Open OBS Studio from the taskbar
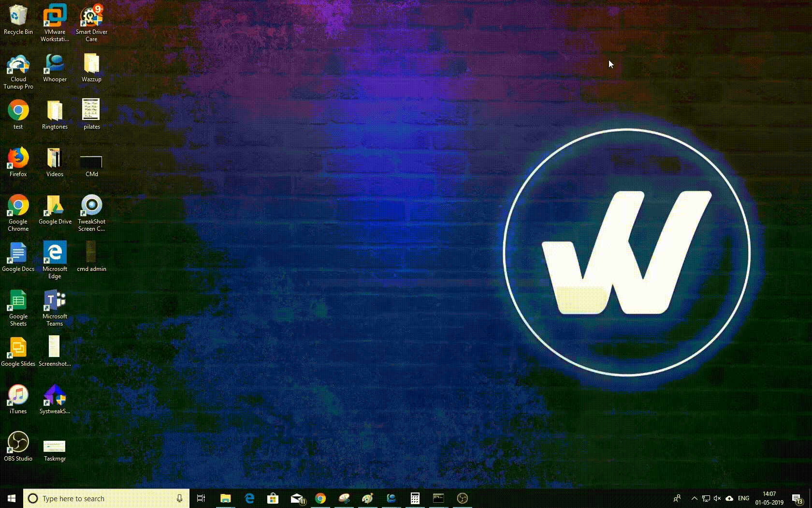The height and width of the screenshot is (508, 812). (462, 498)
